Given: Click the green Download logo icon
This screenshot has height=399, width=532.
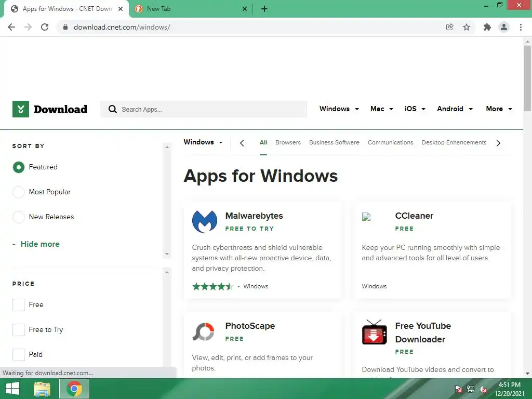Looking at the screenshot, I should tap(21, 109).
